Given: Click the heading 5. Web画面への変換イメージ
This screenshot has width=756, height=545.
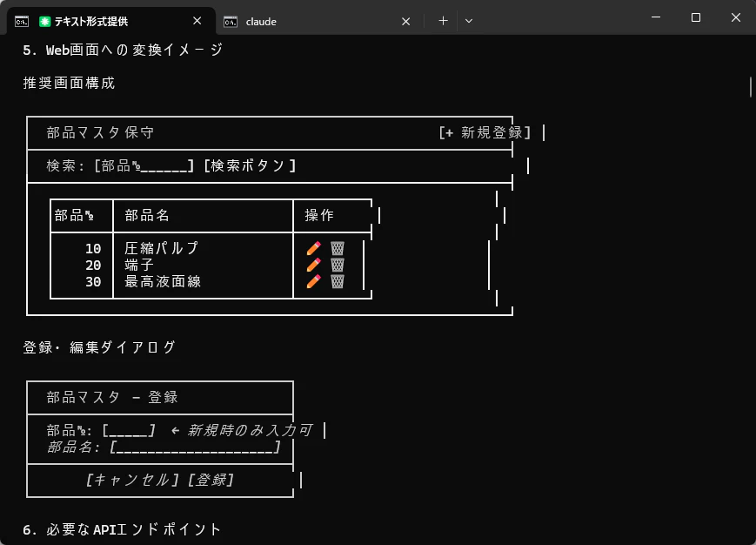Looking at the screenshot, I should 123,50.
